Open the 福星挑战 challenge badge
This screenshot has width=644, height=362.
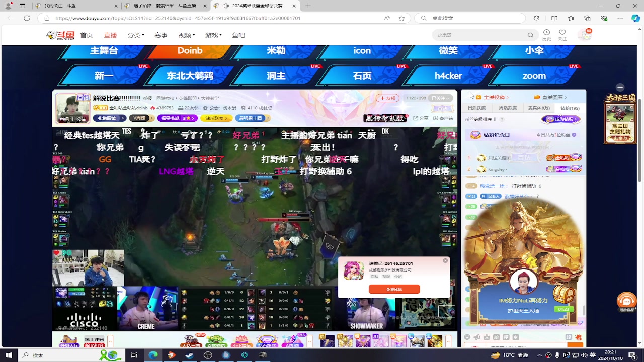tap(177, 118)
